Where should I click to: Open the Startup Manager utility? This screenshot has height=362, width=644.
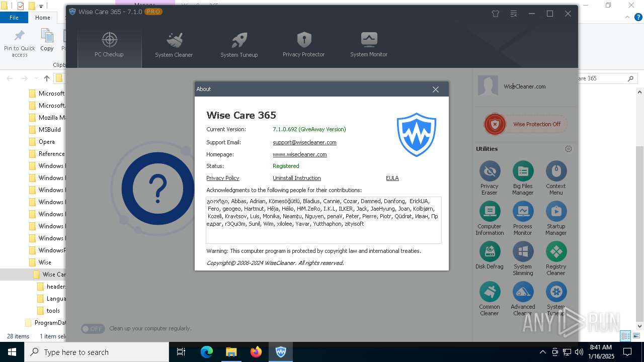click(x=556, y=219)
